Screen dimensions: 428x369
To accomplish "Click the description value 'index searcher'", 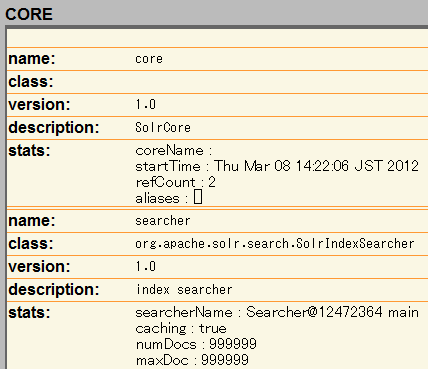I will [x=184, y=289].
